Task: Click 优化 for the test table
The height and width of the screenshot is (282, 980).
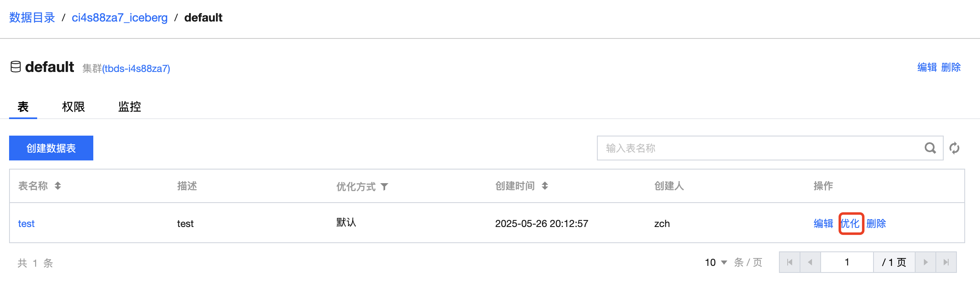Action: (x=850, y=224)
